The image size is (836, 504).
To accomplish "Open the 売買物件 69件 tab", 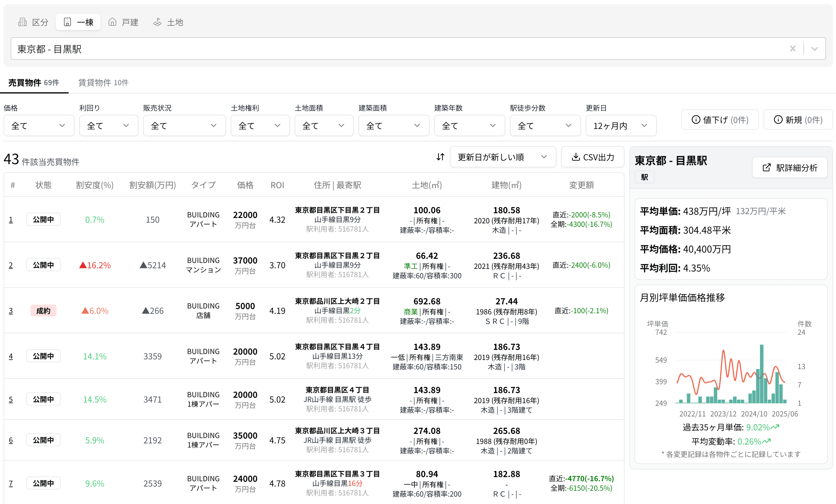I will 34,83.
